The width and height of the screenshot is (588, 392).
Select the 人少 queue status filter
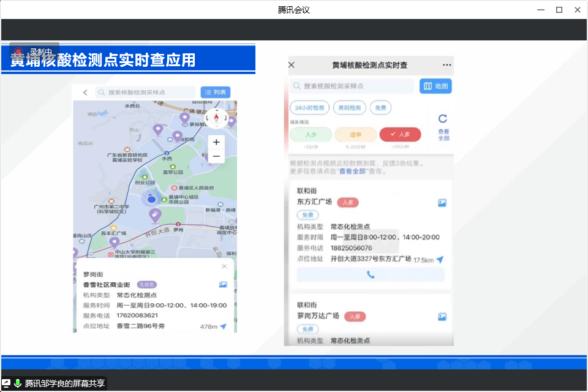click(311, 134)
